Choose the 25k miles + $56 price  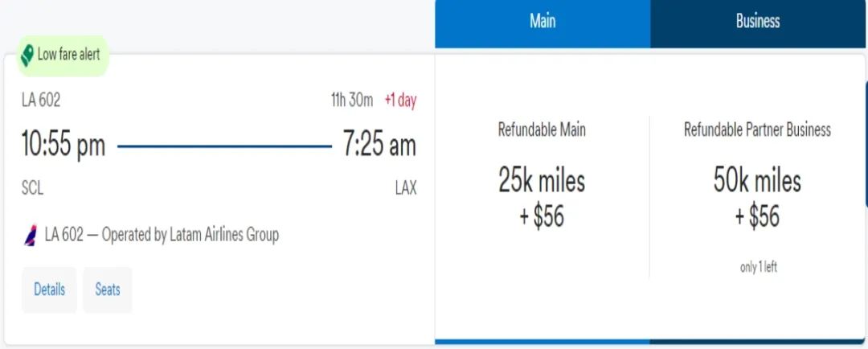click(542, 198)
